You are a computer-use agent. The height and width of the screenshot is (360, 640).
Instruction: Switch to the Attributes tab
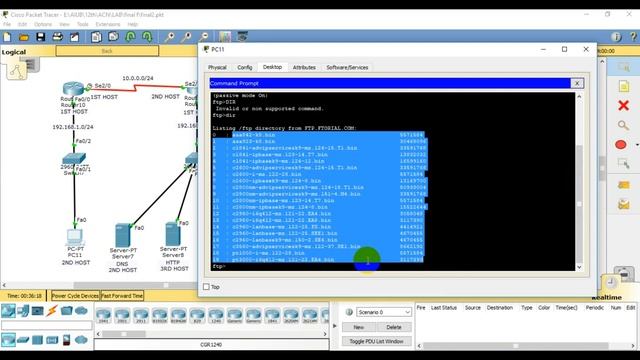[304, 67]
